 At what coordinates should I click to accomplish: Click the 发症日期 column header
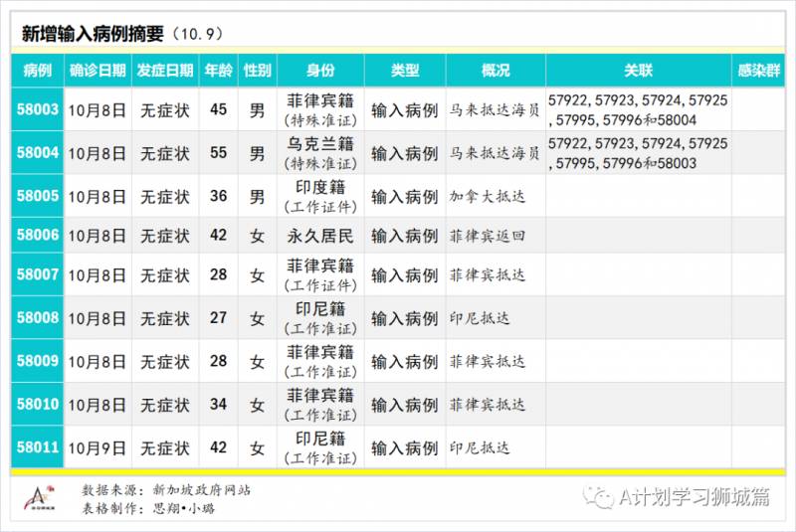(165, 70)
